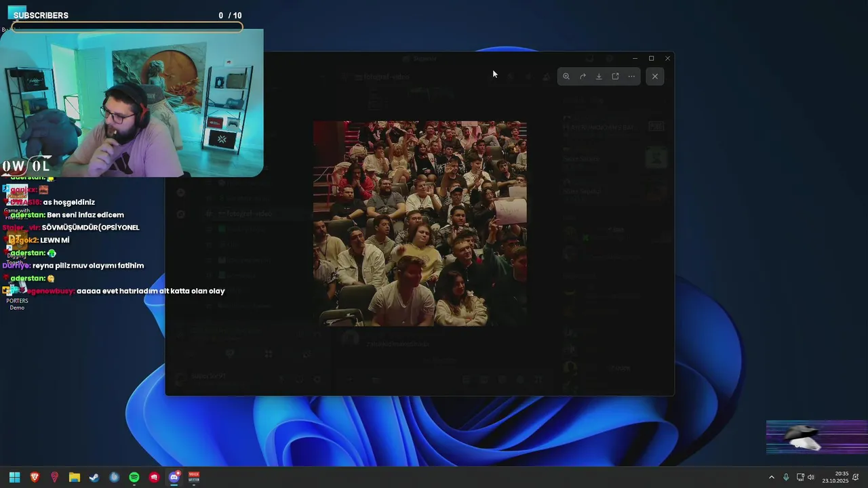
Task: Open the blue circular taskbar app
Action: (x=114, y=477)
